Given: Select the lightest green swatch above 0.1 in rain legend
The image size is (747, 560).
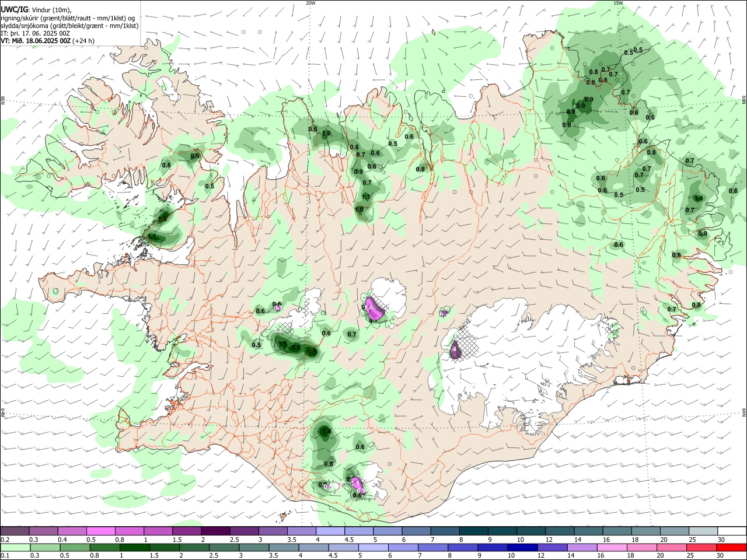Looking at the screenshot, I should (x=15, y=547).
